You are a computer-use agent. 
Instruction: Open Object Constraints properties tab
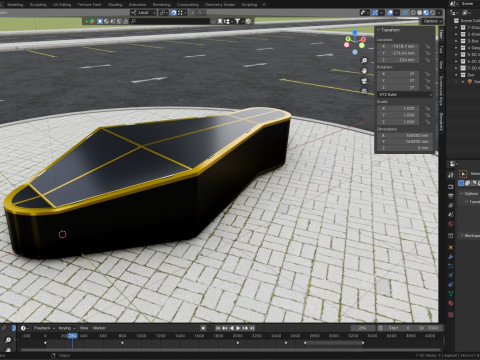[x=451, y=285]
